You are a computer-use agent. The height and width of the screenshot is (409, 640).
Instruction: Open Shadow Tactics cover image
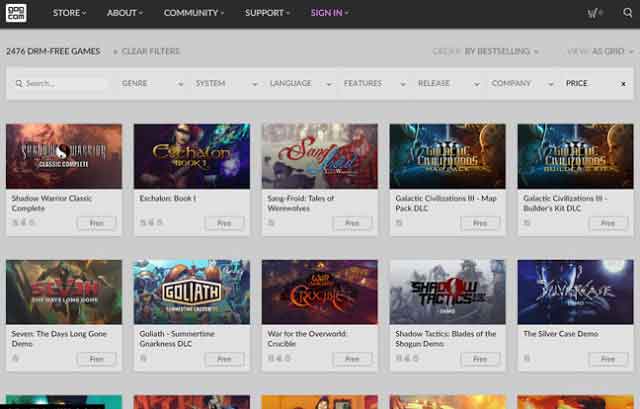click(x=447, y=292)
